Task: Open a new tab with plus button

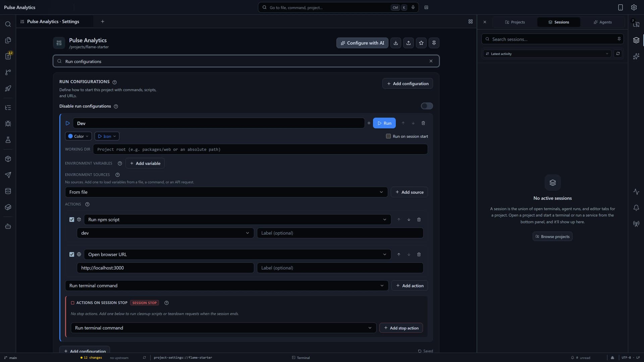Action: point(103,21)
